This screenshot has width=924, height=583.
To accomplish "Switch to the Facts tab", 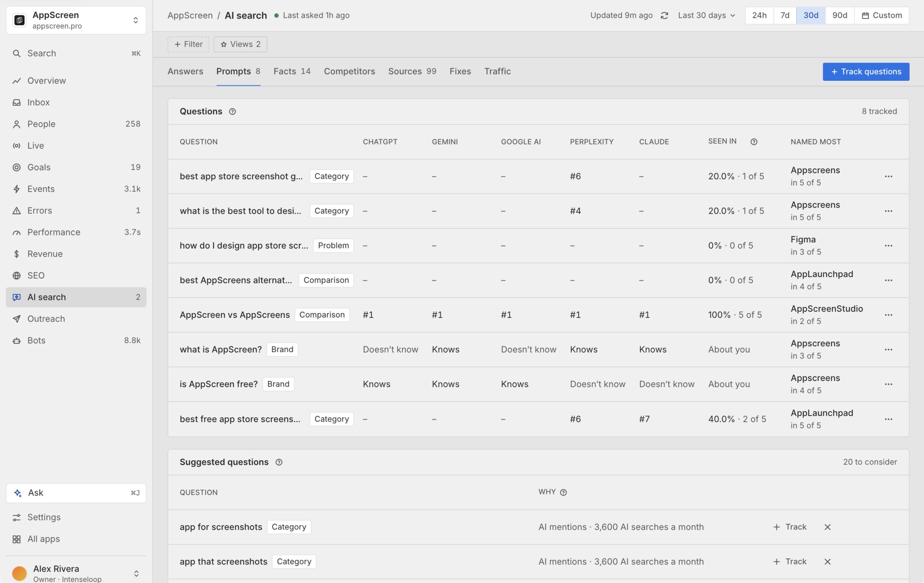I will pos(292,71).
